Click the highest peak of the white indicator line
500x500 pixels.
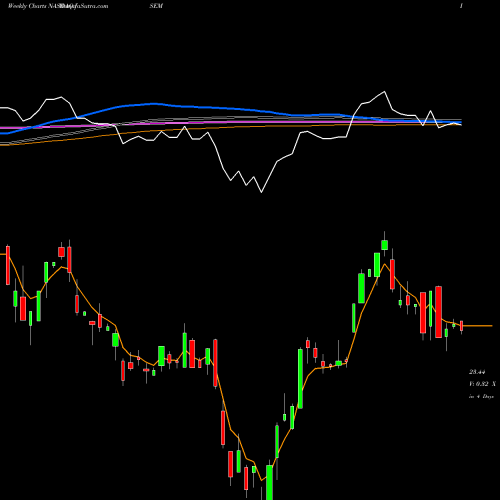(385, 91)
